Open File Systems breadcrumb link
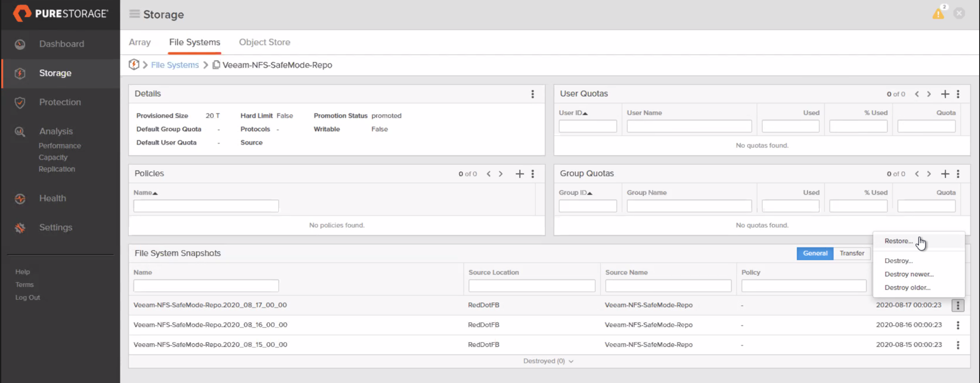Viewport: 980px width, 383px height. coord(175,65)
